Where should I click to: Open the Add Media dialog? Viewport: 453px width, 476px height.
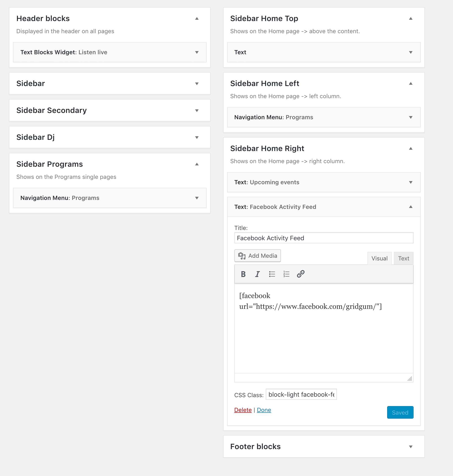tap(257, 255)
